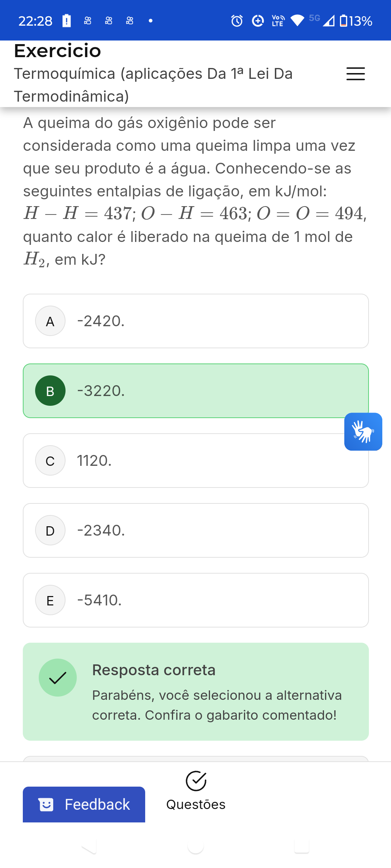
Task: Tap the Resposta correta banner
Action: [195, 692]
